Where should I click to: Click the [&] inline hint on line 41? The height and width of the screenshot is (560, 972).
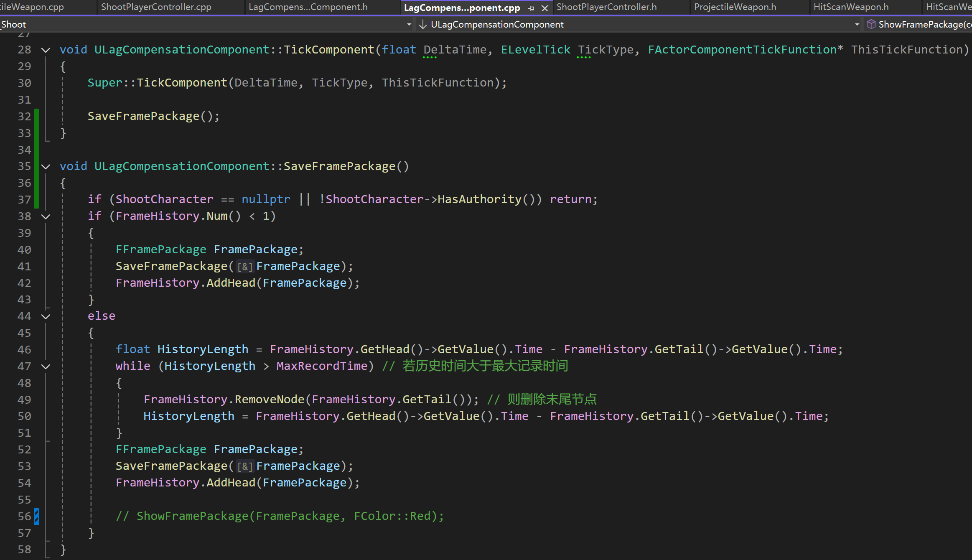(244, 267)
